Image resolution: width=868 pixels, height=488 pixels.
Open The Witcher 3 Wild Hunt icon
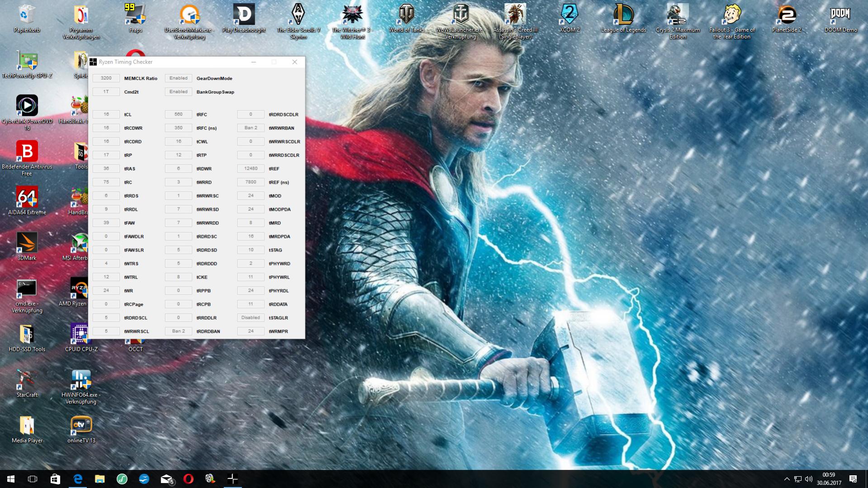click(352, 22)
